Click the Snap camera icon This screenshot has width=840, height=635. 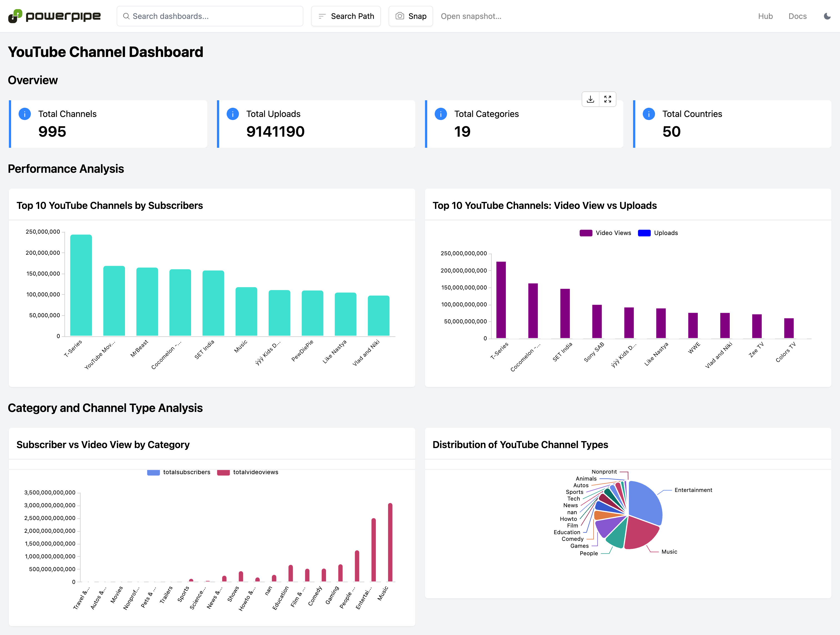pos(399,16)
